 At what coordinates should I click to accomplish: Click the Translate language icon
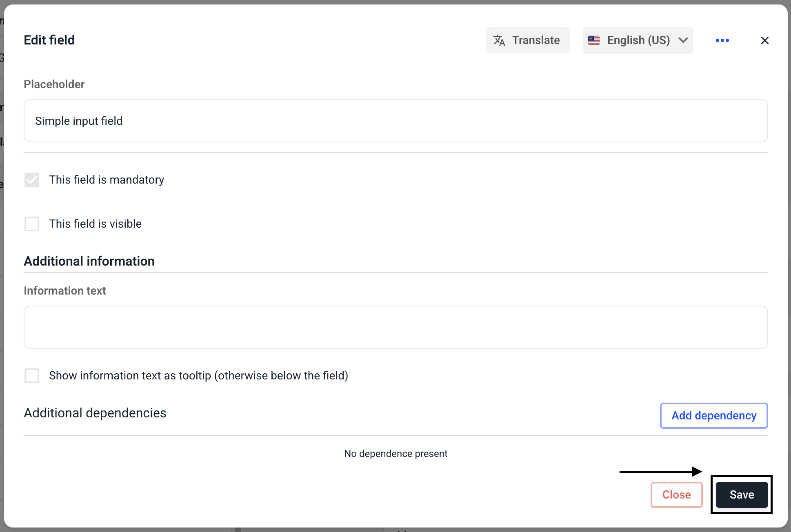(499, 40)
